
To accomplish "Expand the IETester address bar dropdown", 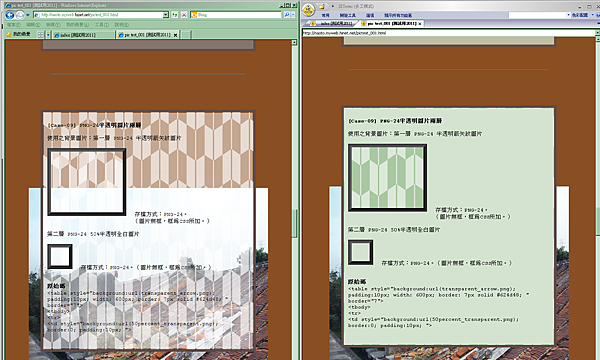I will click(x=597, y=33).
